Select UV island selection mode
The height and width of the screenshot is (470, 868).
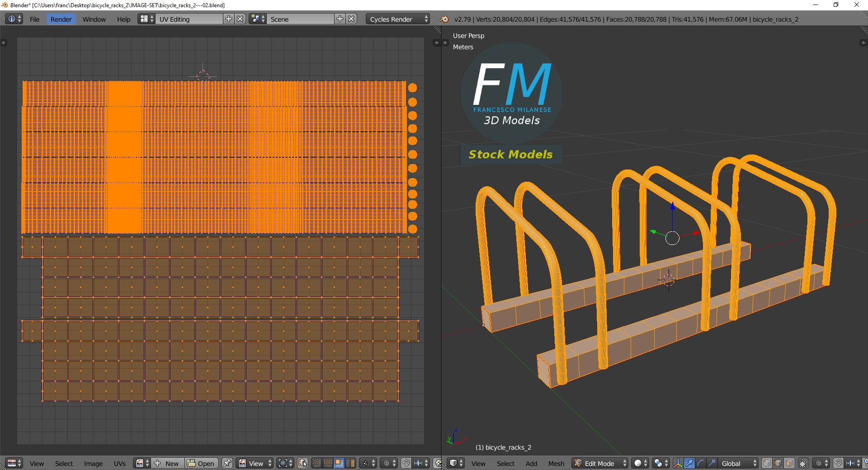[350, 463]
